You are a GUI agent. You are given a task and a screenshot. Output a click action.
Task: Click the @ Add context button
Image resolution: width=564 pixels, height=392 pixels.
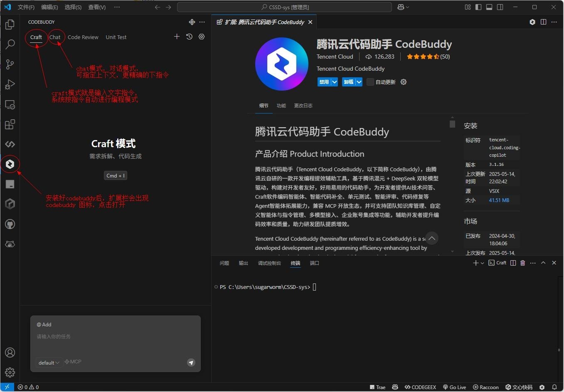(44, 325)
